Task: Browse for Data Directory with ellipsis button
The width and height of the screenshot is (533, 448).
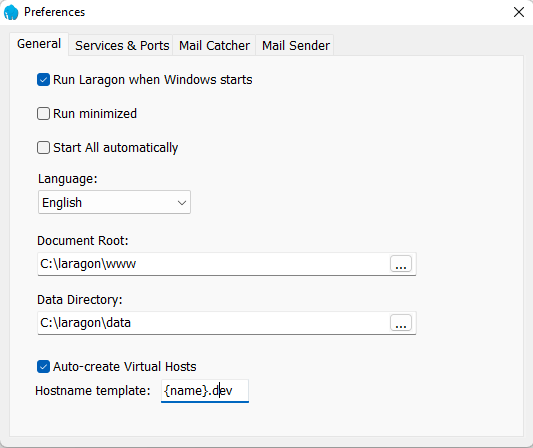Action: [401, 323]
